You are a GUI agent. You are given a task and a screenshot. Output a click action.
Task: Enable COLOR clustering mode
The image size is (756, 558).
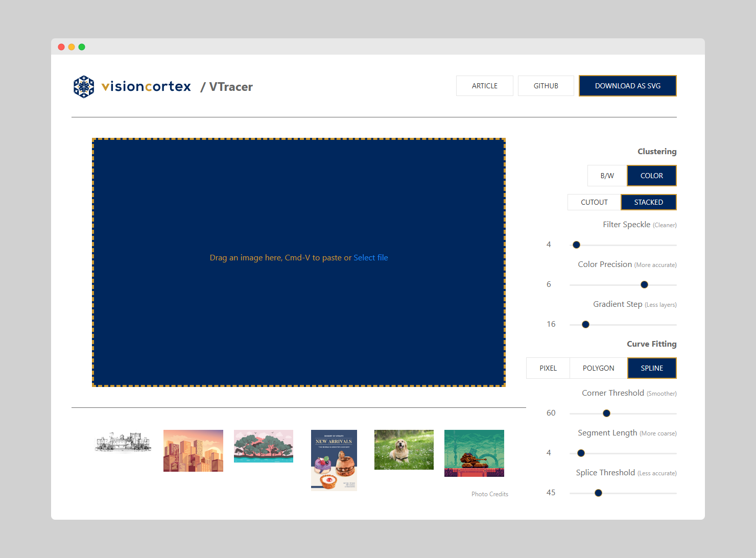click(651, 176)
